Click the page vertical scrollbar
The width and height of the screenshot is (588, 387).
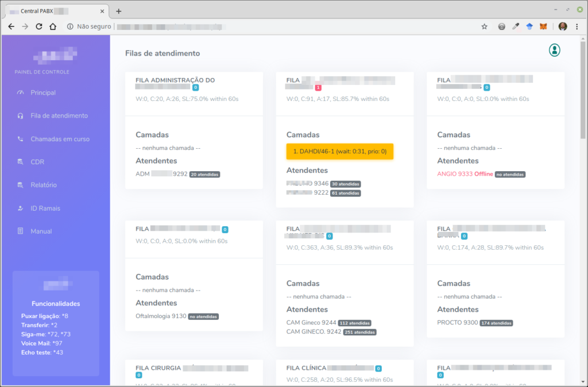tap(583, 92)
